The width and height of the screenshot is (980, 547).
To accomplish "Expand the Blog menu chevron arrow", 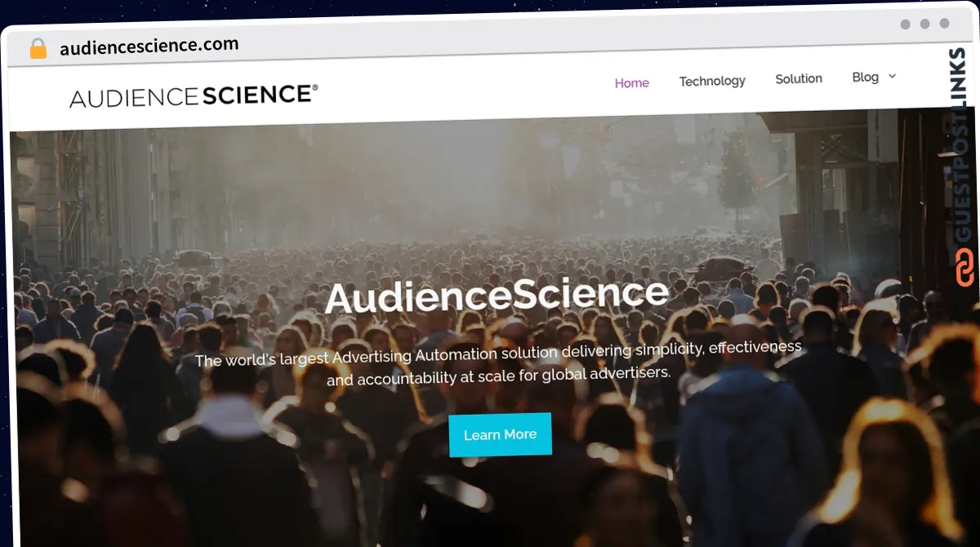I will [x=892, y=76].
